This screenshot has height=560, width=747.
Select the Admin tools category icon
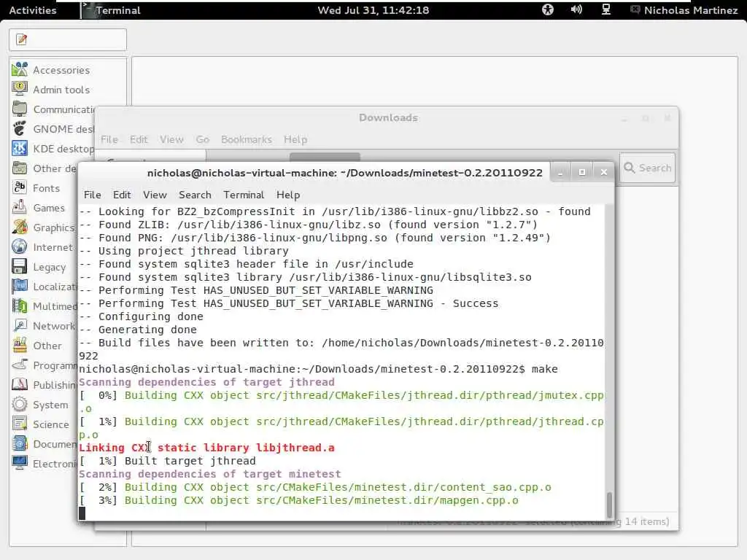[20, 89]
